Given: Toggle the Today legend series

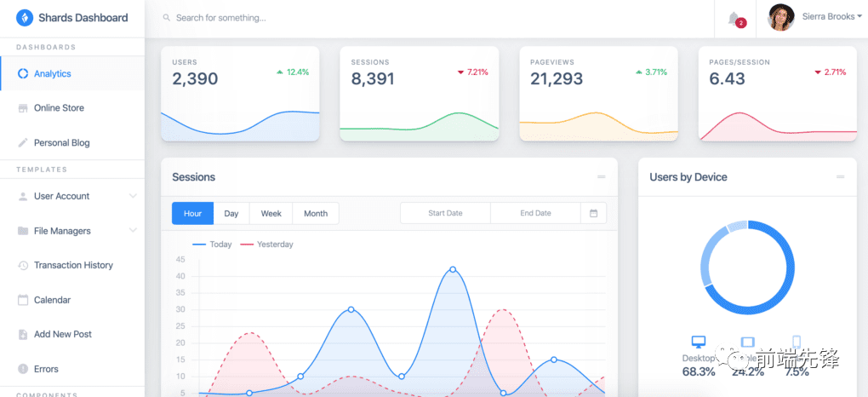Looking at the screenshot, I should click(x=212, y=244).
